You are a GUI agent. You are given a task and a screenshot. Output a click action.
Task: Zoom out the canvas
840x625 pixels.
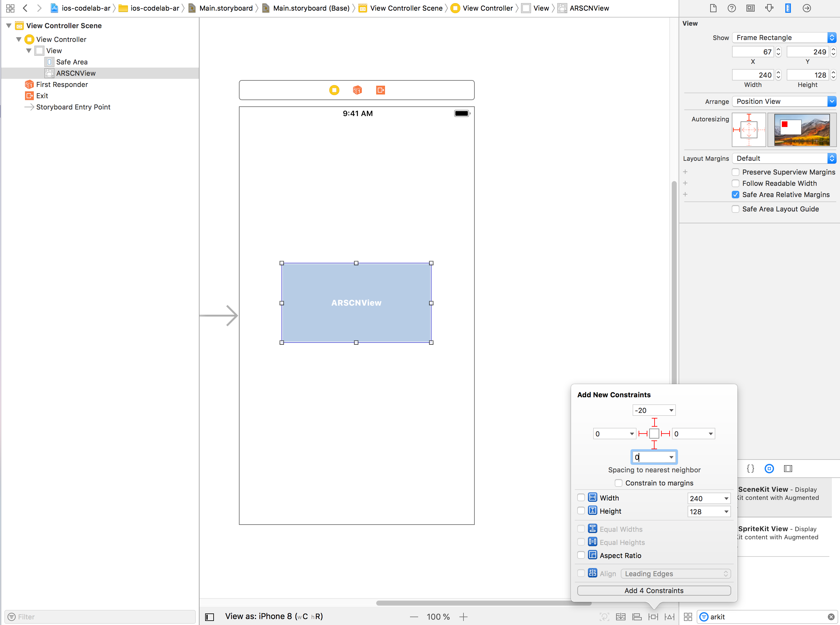coord(414,617)
